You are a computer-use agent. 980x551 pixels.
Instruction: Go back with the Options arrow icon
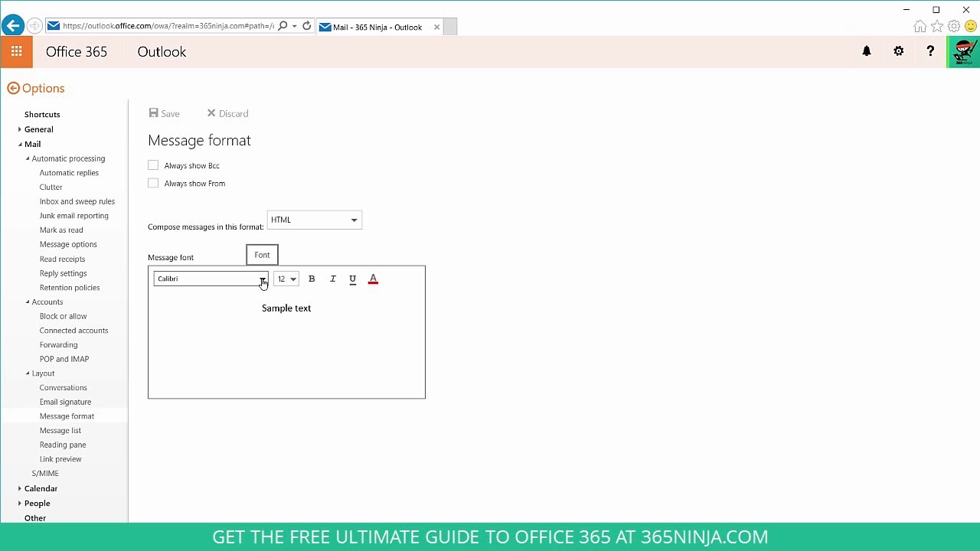[x=13, y=88]
